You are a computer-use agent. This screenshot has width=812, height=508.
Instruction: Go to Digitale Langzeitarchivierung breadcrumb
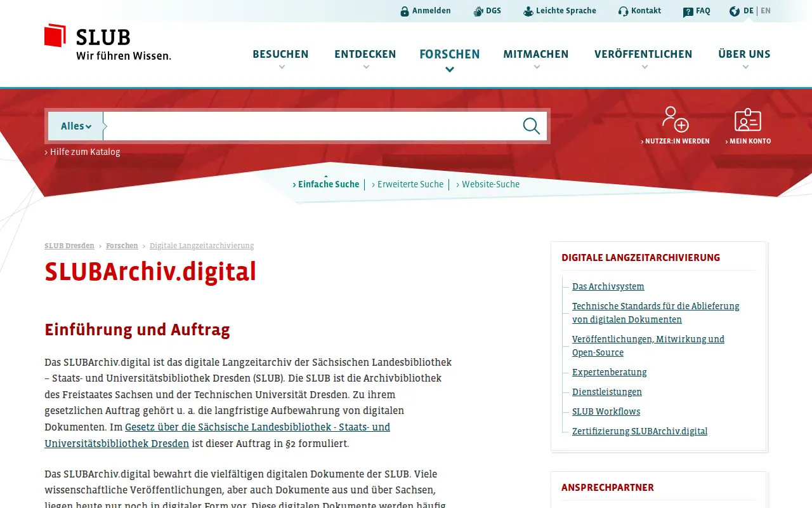(x=202, y=246)
